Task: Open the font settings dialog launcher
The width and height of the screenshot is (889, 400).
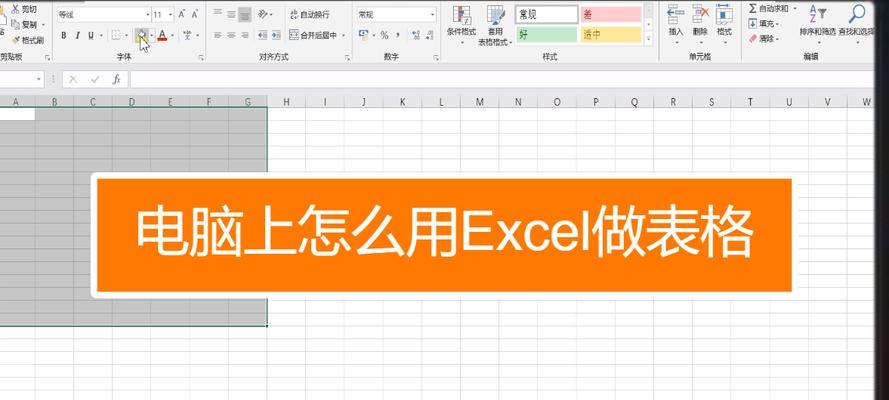Action: tap(201, 58)
